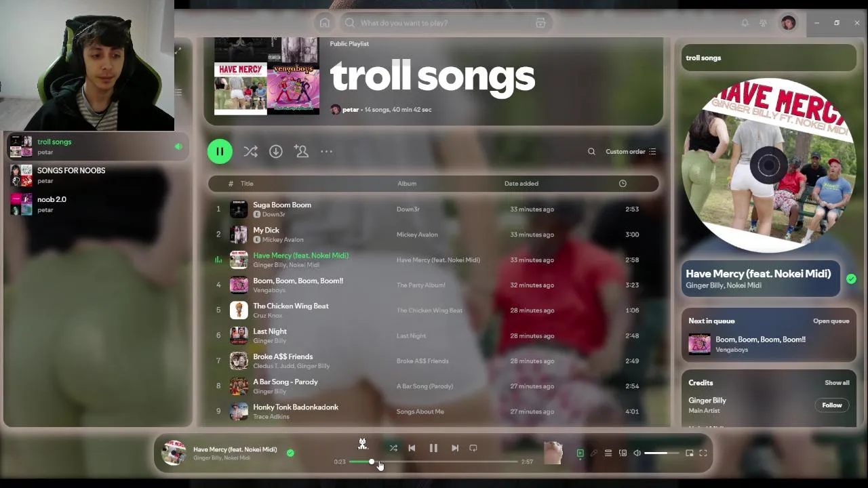Select The Chicken Wing Beat track
Screen dimensions: 868x488
[433, 310]
